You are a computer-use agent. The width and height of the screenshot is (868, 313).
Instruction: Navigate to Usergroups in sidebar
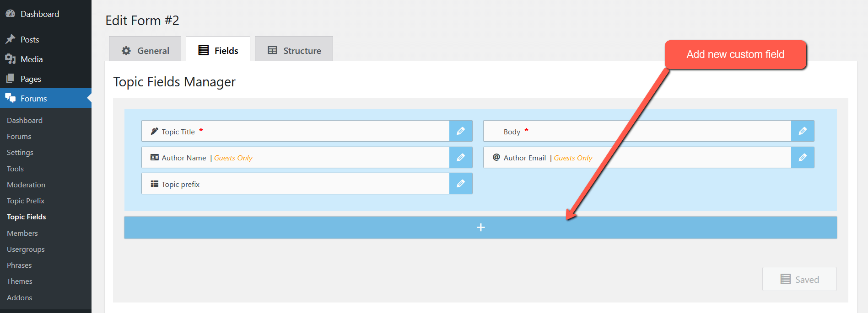click(x=26, y=249)
